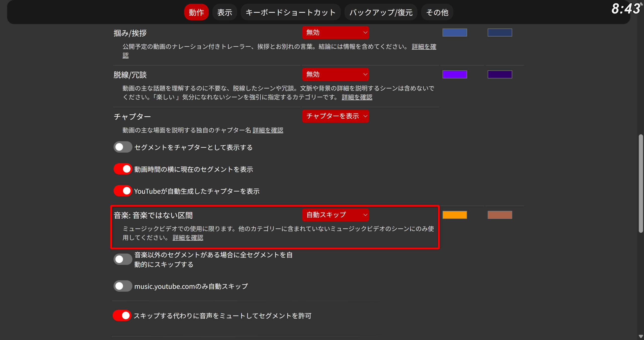Go to the その他 tab

point(437,12)
